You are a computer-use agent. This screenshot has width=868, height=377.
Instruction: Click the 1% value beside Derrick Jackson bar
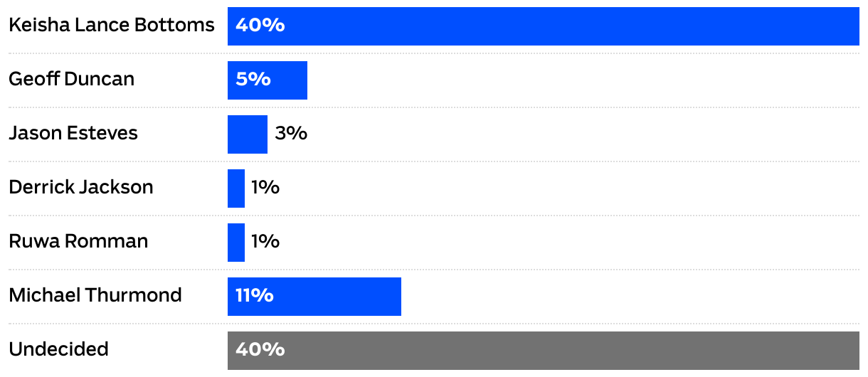(x=265, y=187)
